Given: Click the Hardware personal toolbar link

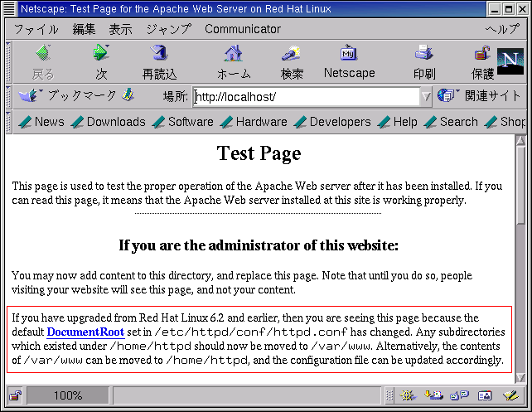Looking at the screenshot, I should 254,122.
